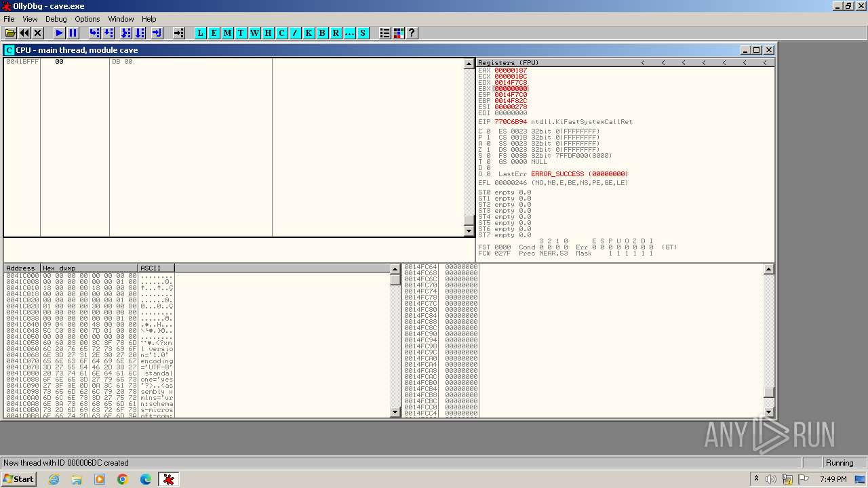Launch Internet Explorer from taskbar

pyautogui.click(x=54, y=479)
